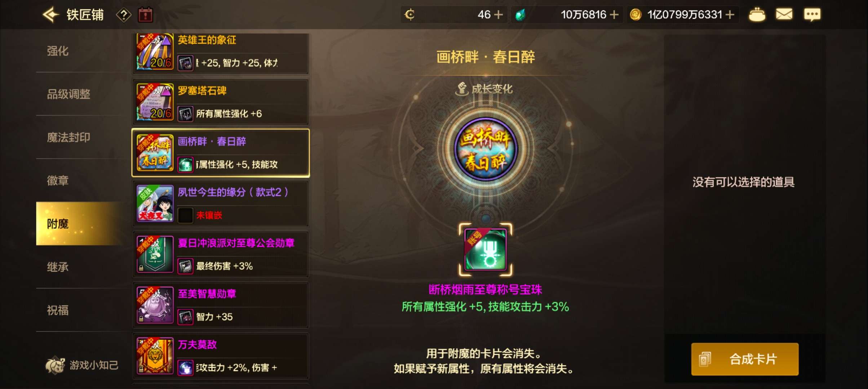This screenshot has height=389, width=868.
Task: Add more gold coins with plus
Action: [x=730, y=15]
